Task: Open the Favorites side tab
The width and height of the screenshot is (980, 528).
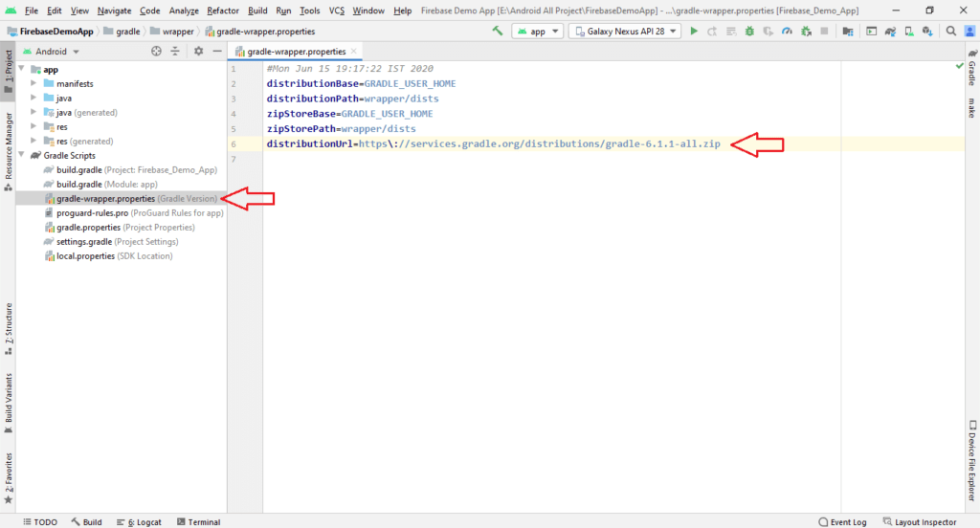Action: coord(8,478)
